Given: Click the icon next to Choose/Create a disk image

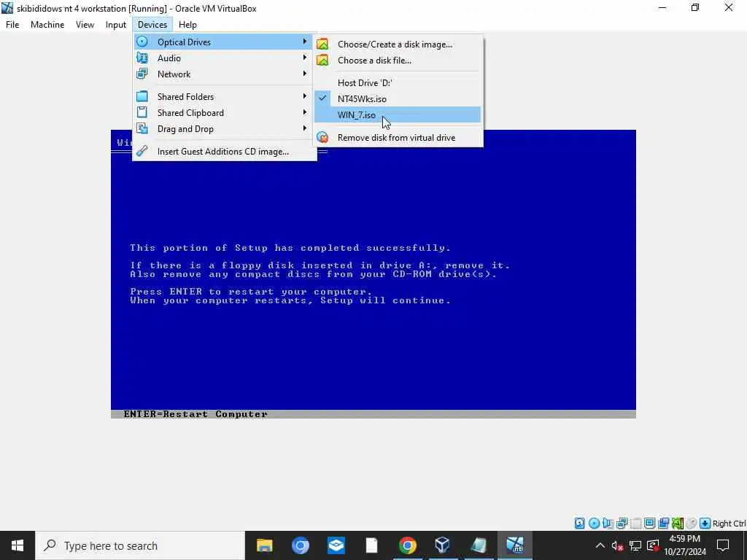Looking at the screenshot, I should point(322,44).
